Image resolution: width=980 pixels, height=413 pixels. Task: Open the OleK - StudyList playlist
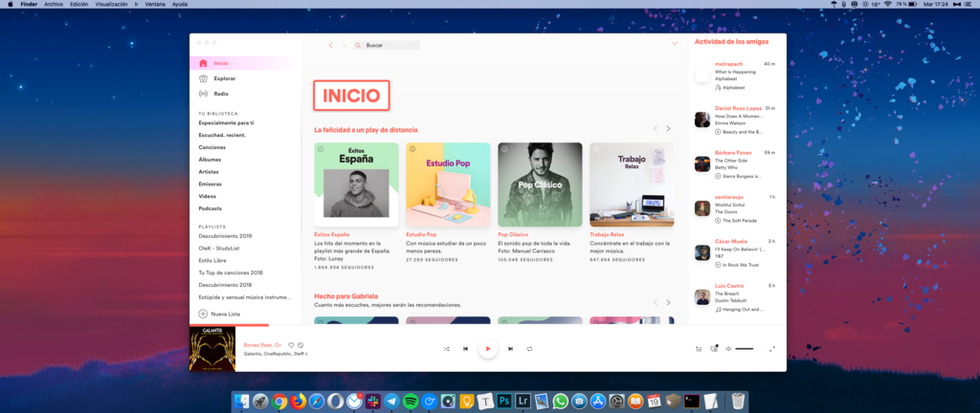coord(219,249)
